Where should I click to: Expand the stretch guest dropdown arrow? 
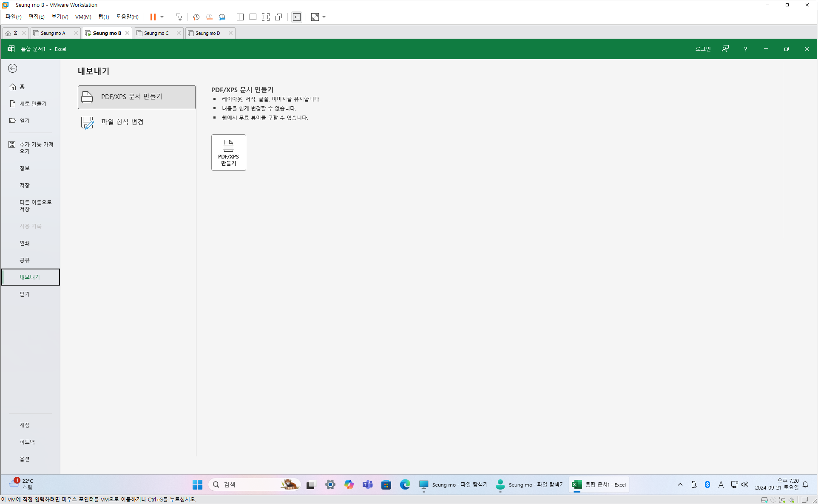(x=324, y=17)
